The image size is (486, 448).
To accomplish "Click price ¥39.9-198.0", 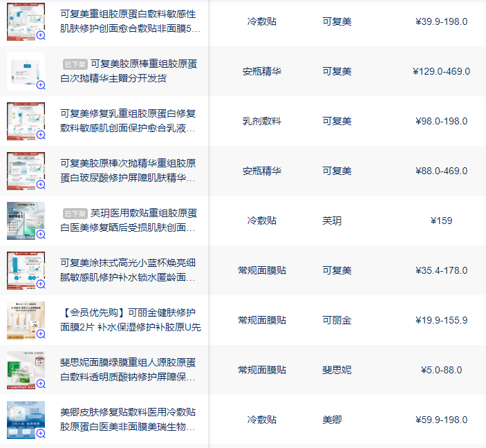I will coord(441,21).
